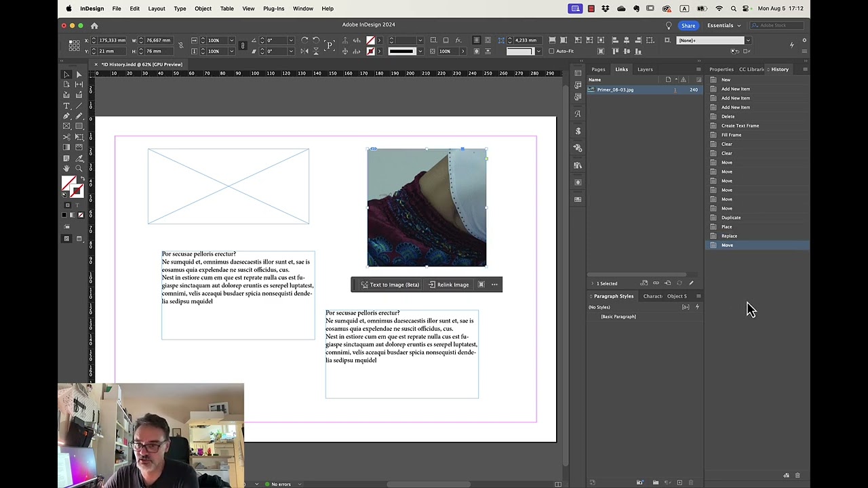The image size is (868, 488).
Task: Toggle the Auto-Fit checkbox
Action: coord(551,52)
